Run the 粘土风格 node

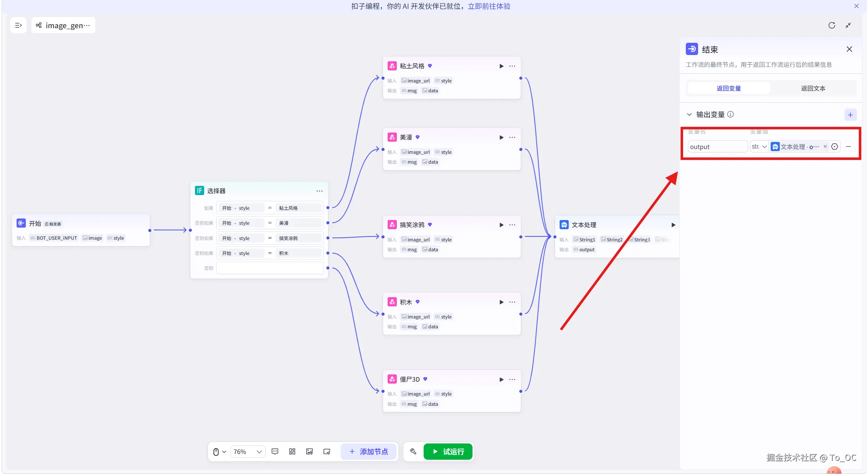click(x=501, y=66)
